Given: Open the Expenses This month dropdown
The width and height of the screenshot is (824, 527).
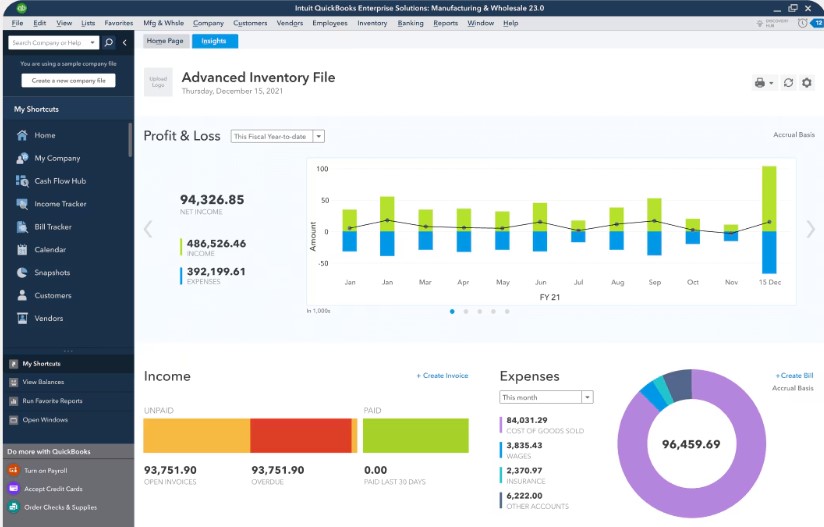Looking at the screenshot, I should click(587, 397).
